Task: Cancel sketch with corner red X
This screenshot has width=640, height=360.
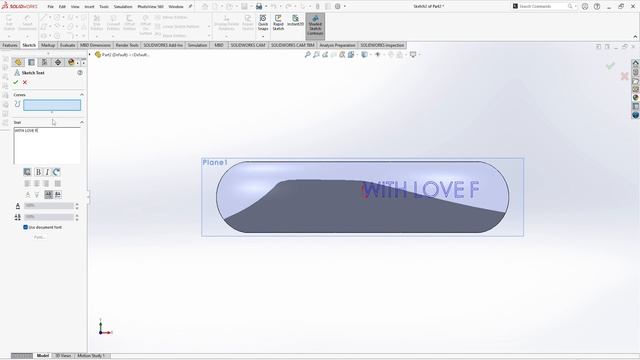Action: [624, 76]
